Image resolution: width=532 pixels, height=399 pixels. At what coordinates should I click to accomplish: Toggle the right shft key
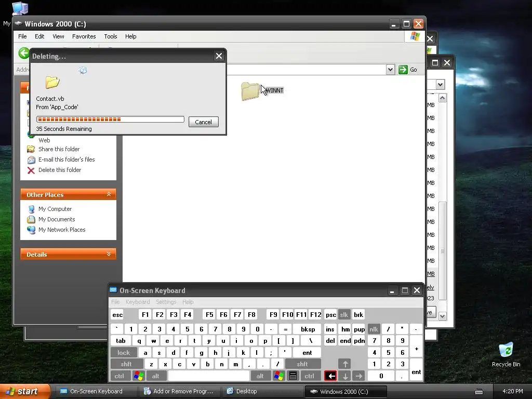302,364
